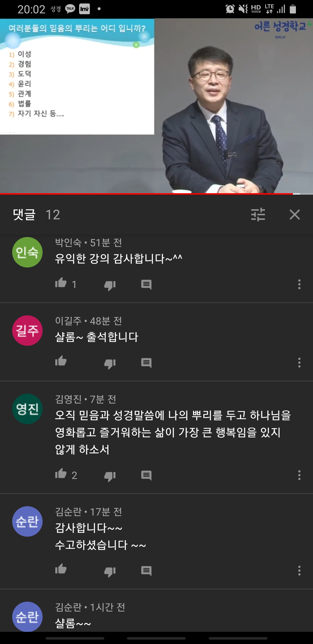Close the comments panel
Viewport: 313px width, 644px height.
[x=295, y=215]
